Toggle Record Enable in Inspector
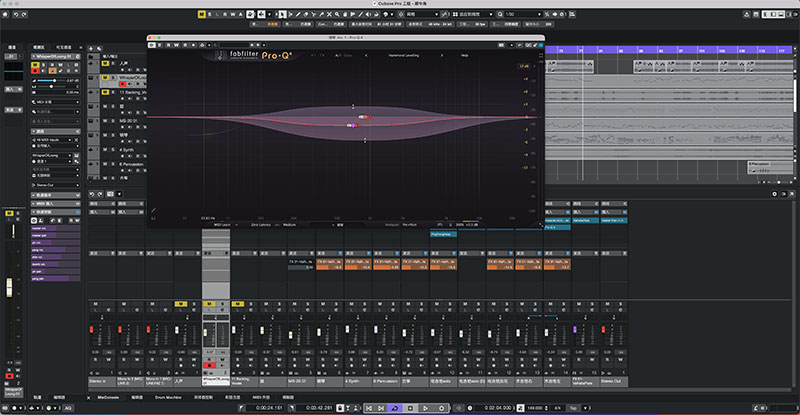Viewport: 800px width, 415px height. (x=35, y=71)
